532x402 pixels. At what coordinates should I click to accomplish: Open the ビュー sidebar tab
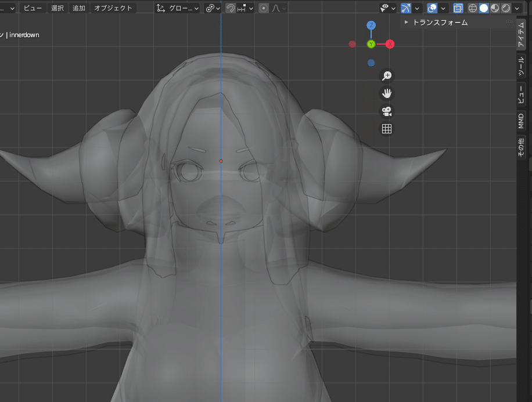(x=521, y=95)
